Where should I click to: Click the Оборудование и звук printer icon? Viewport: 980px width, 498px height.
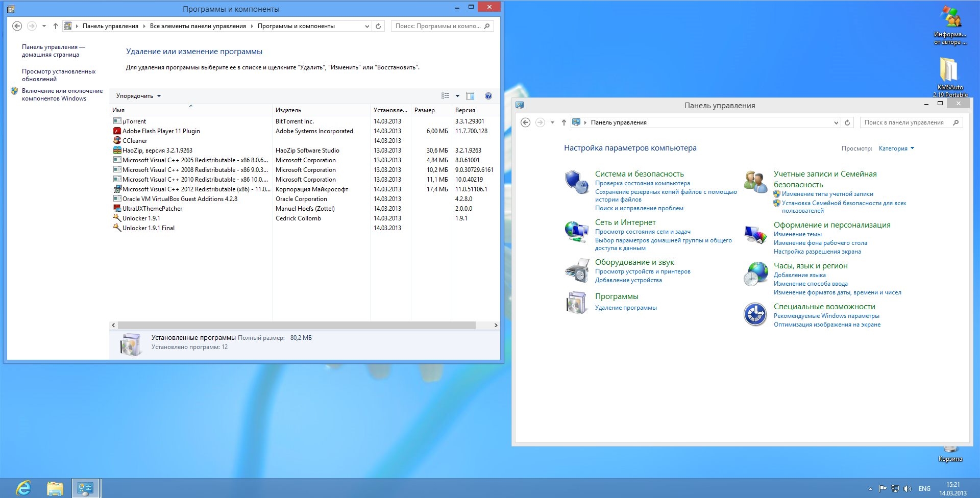pyautogui.click(x=577, y=270)
